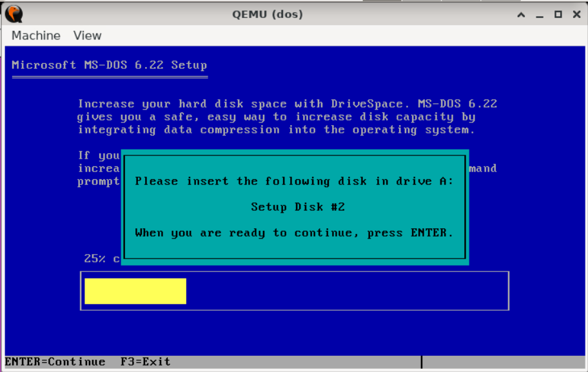Click the "Increase your hard disk space" line
The height and width of the screenshot is (372, 588).
[287, 104]
